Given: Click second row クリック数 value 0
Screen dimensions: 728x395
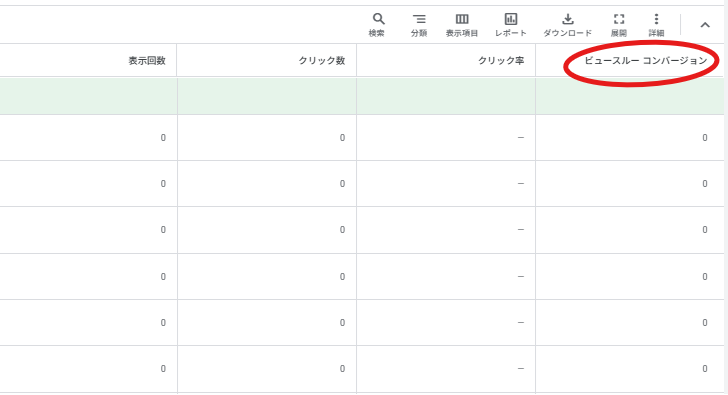Looking at the screenshot, I should pos(342,184).
